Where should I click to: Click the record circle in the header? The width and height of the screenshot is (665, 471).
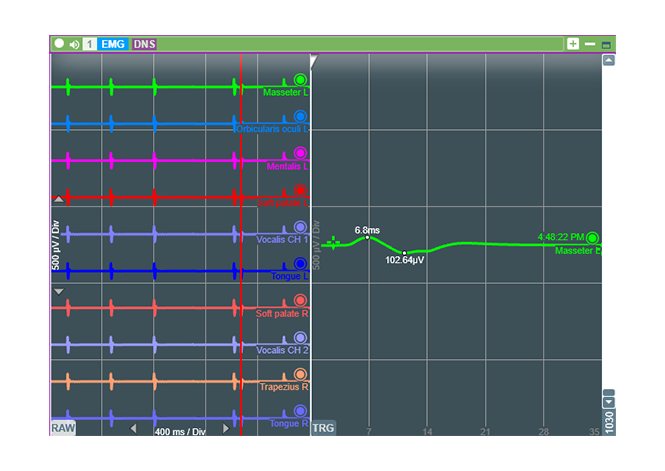[x=59, y=44]
